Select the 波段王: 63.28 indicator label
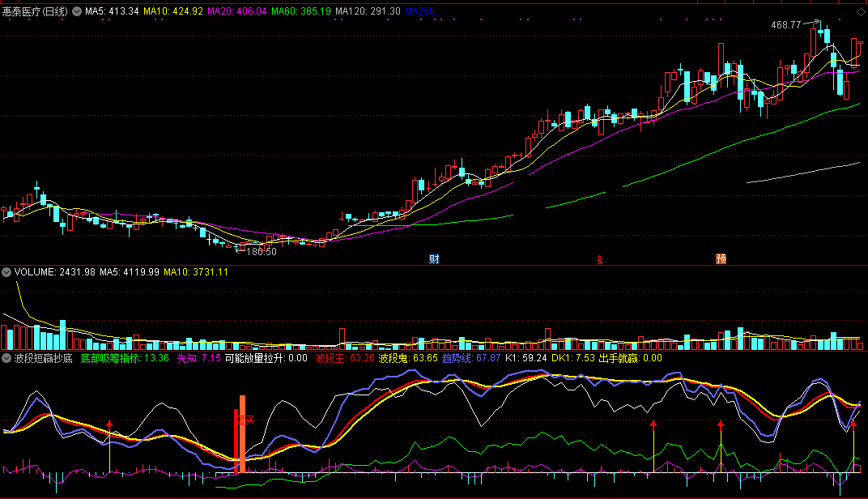 tap(345, 358)
